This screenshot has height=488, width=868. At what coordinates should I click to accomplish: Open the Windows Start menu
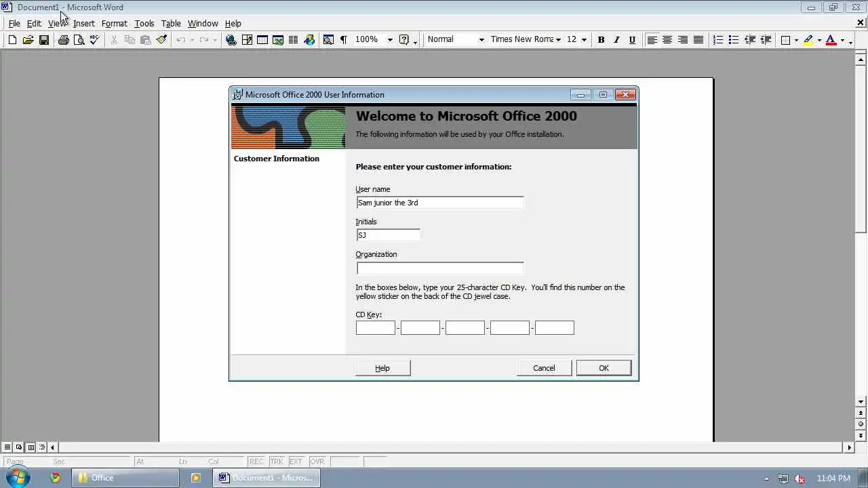18,477
